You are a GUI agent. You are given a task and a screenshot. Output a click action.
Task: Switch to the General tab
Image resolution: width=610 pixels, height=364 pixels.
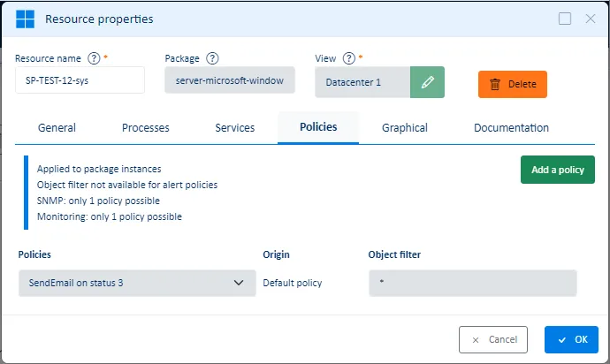click(57, 128)
